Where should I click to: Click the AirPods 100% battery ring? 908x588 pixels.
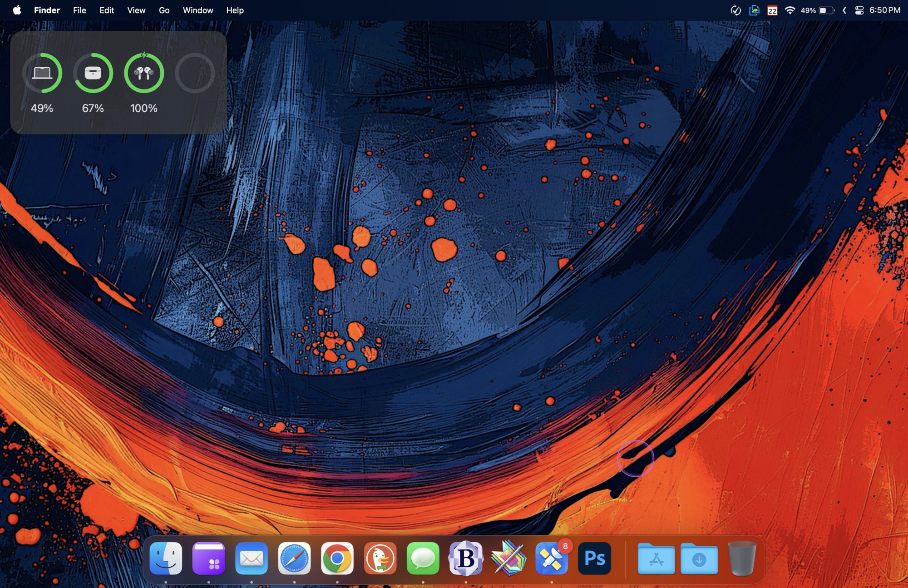[x=144, y=73]
